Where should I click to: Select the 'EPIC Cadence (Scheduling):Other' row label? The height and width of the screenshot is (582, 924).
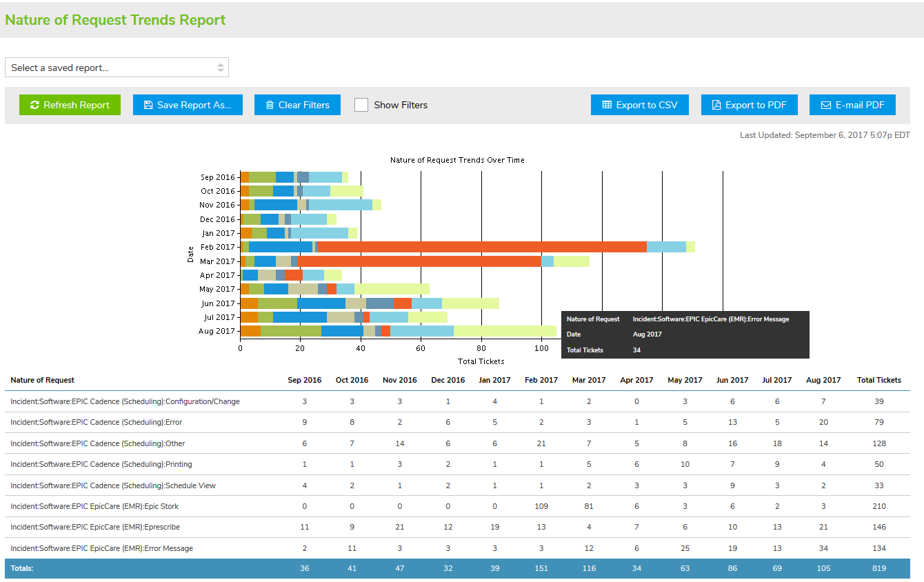[x=98, y=443]
